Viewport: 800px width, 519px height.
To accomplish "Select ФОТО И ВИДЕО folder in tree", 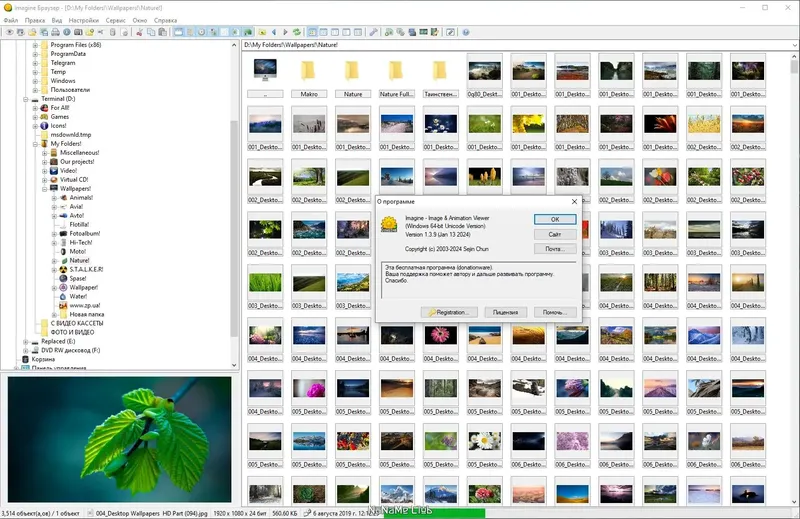I will click(72, 332).
